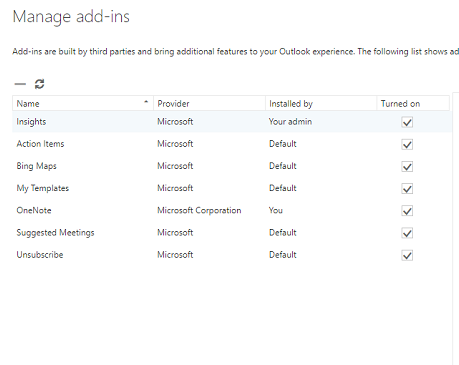Viewport: 459px width, 365px height.
Task: Toggle the My Templates checkbox
Action: coord(407,189)
